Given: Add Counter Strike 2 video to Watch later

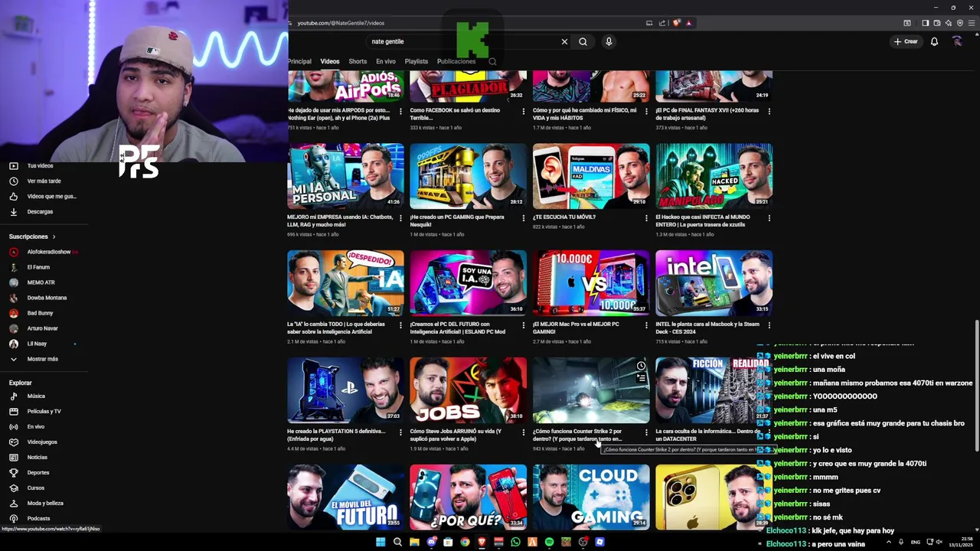Looking at the screenshot, I should [641, 366].
